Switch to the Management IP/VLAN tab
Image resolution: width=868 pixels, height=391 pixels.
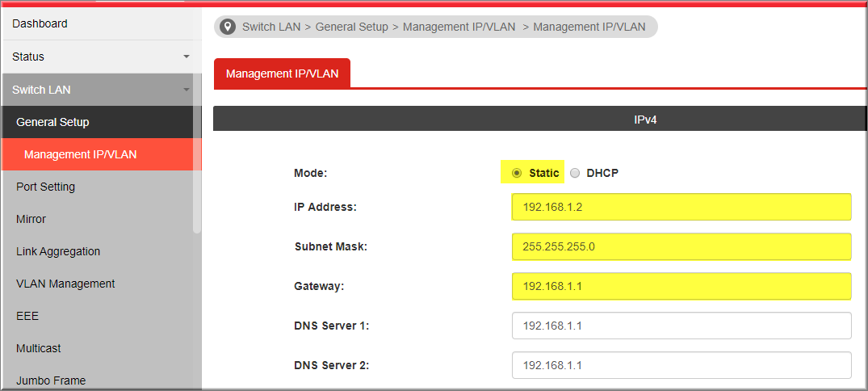click(283, 73)
